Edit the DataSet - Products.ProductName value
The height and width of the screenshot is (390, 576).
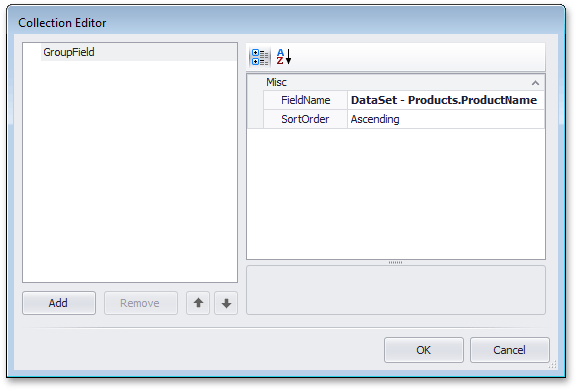(446, 100)
